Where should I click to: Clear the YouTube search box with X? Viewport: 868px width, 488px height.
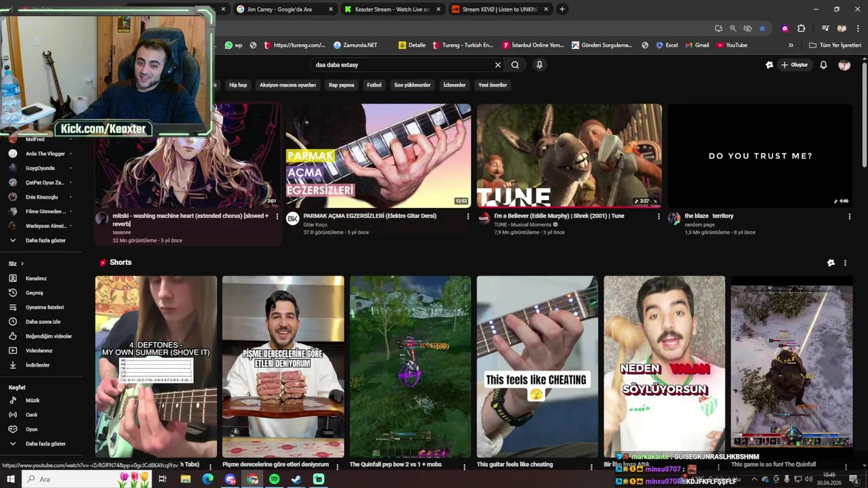coord(498,65)
